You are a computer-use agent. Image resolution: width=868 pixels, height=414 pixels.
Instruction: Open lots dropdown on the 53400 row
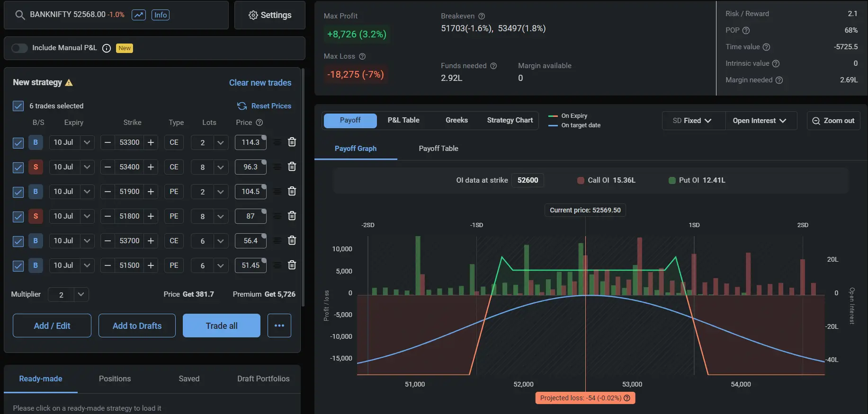click(220, 167)
